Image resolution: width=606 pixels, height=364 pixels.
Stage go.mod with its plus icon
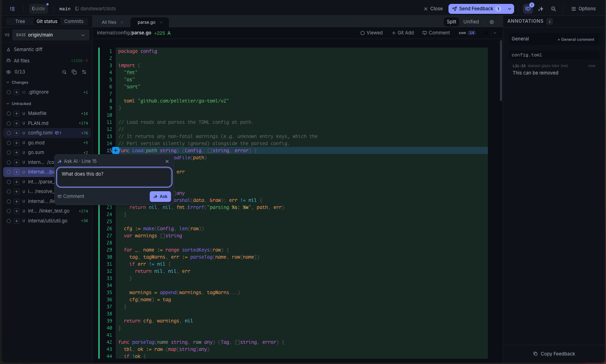[17, 143]
